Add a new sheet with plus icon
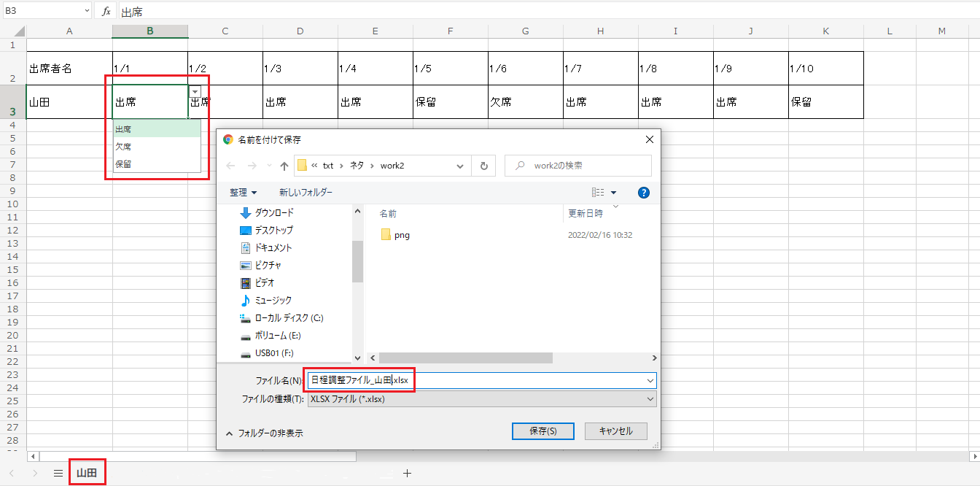The image size is (980, 486). point(407,473)
